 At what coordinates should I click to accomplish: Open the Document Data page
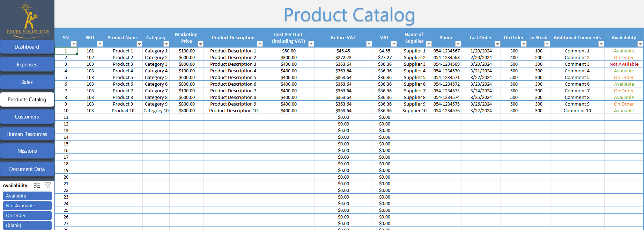(x=27, y=169)
